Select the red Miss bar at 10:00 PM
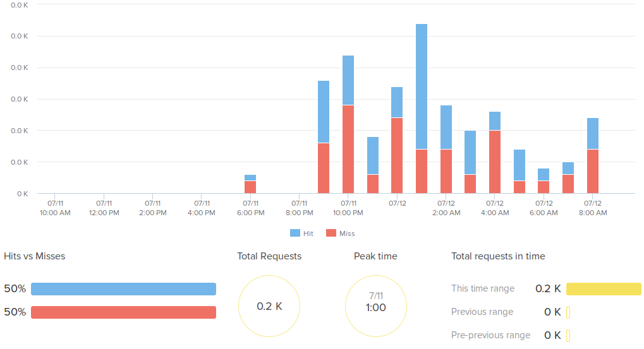This screenshot has height=349, width=644. (348, 149)
